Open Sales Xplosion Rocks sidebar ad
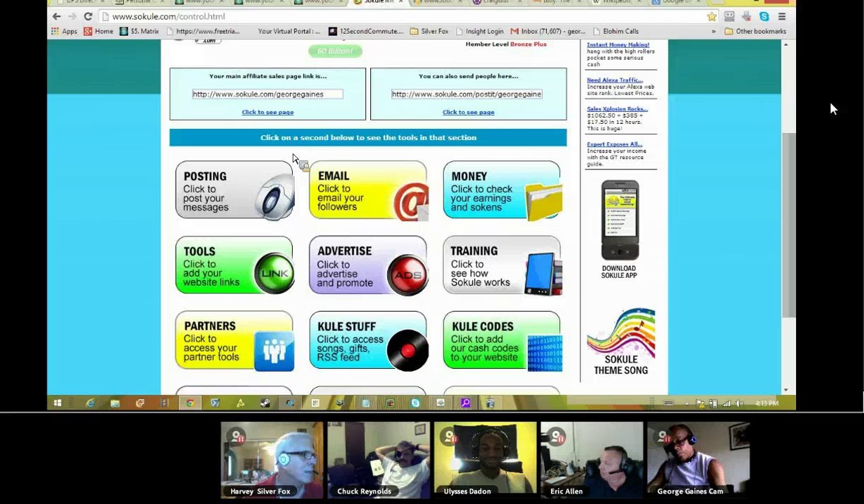 [x=617, y=108]
